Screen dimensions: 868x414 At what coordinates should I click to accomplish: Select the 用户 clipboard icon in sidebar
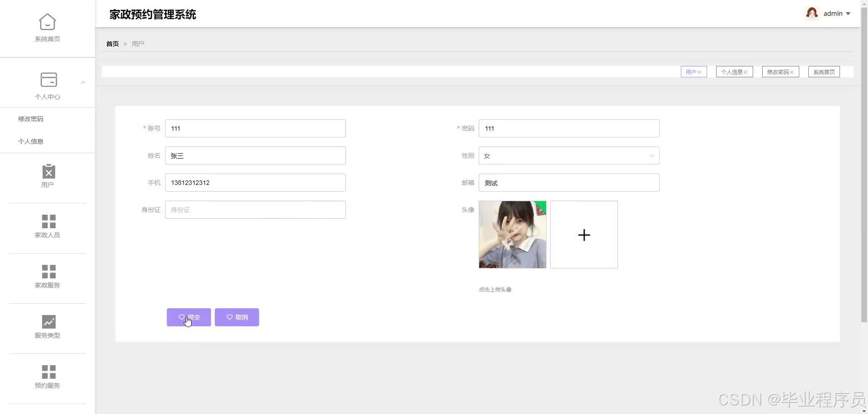[48, 172]
